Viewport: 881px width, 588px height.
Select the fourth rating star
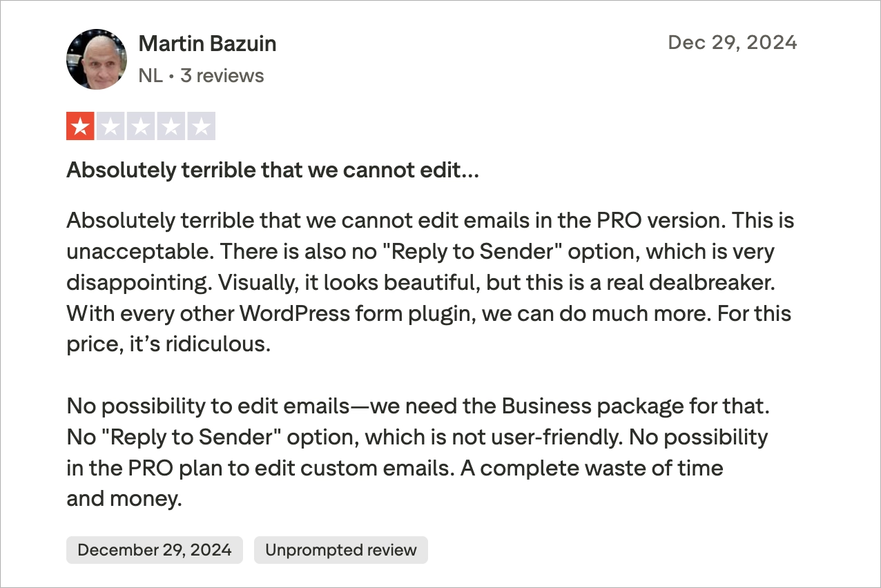point(171,126)
